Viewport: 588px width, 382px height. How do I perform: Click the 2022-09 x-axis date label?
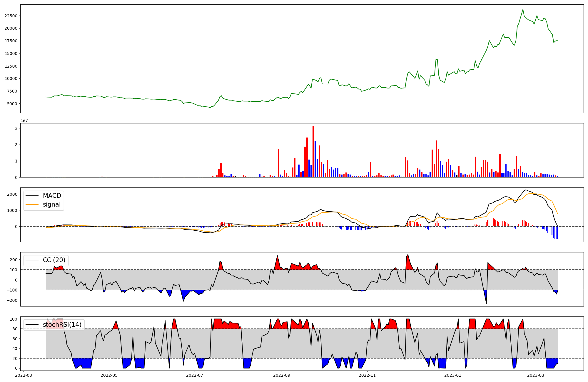pos(282,375)
